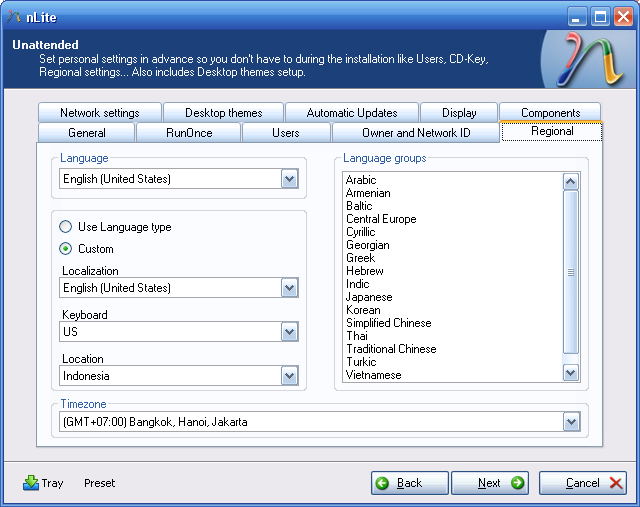
Task: Select Indic in Language groups
Action: point(358,284)
